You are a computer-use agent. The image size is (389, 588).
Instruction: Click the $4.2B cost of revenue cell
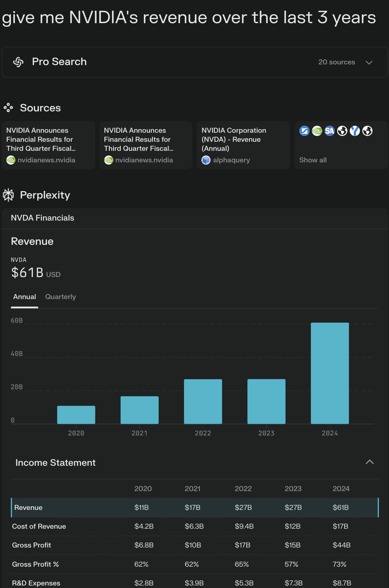click(x=144, y=526)
